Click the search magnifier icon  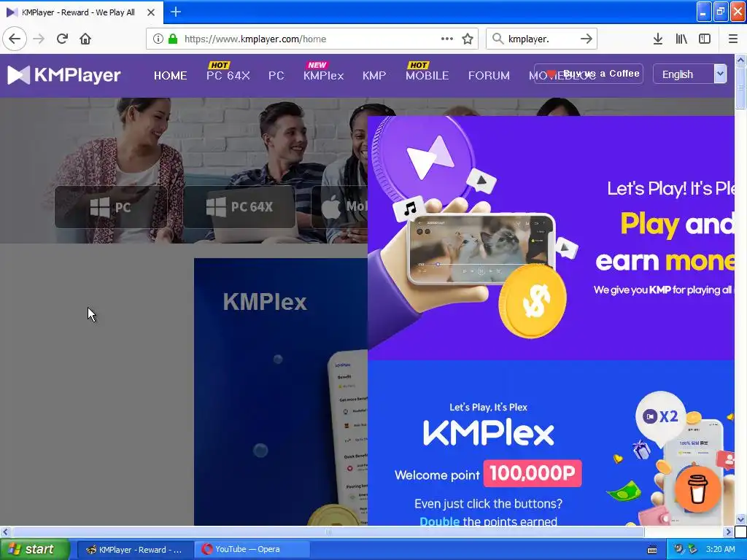(x=498, y=39)
